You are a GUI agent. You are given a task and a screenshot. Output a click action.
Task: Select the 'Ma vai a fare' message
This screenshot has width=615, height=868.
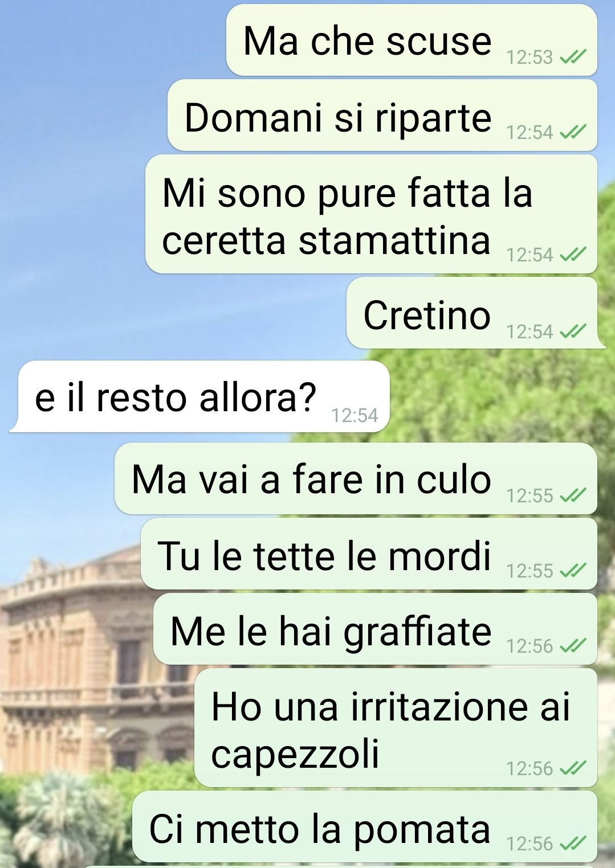(356, 478)
